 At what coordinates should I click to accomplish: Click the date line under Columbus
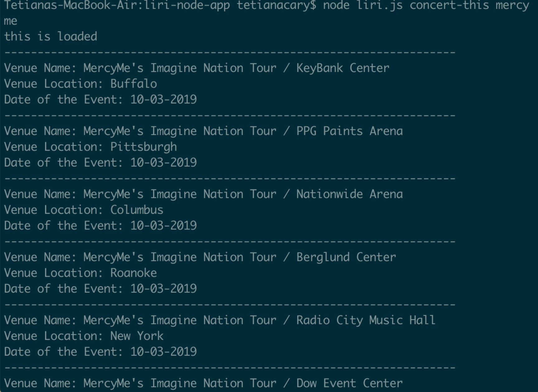[x=100, y=226]
